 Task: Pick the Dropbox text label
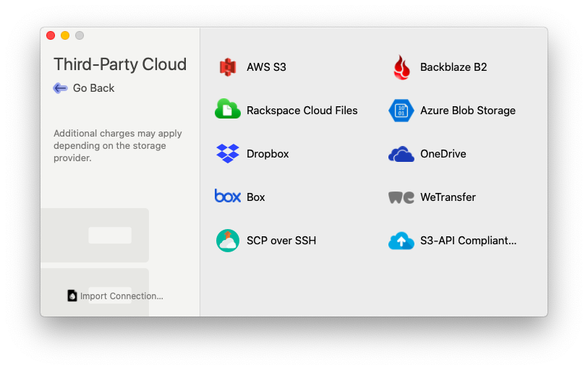[268, 154]
